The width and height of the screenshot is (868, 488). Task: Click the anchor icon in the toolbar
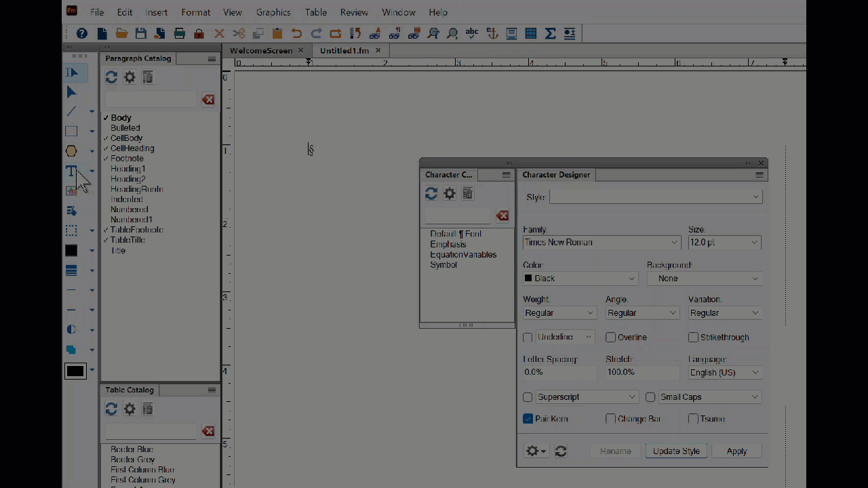pos(492,33)
